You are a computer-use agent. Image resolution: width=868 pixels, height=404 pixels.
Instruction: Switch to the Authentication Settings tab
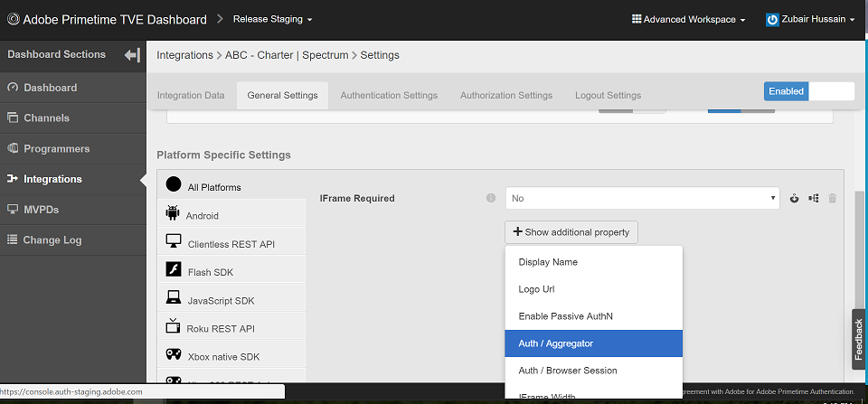tap(389, 95)
